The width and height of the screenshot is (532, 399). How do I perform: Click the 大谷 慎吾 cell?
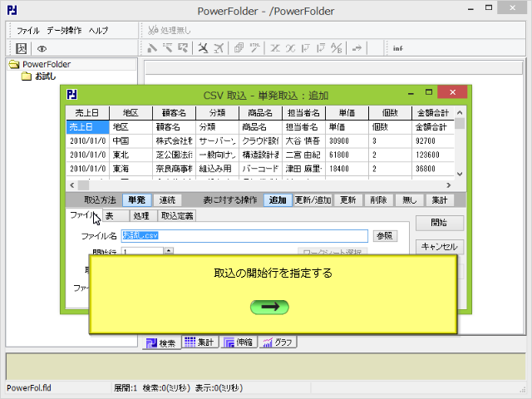[x=303, y=140]
